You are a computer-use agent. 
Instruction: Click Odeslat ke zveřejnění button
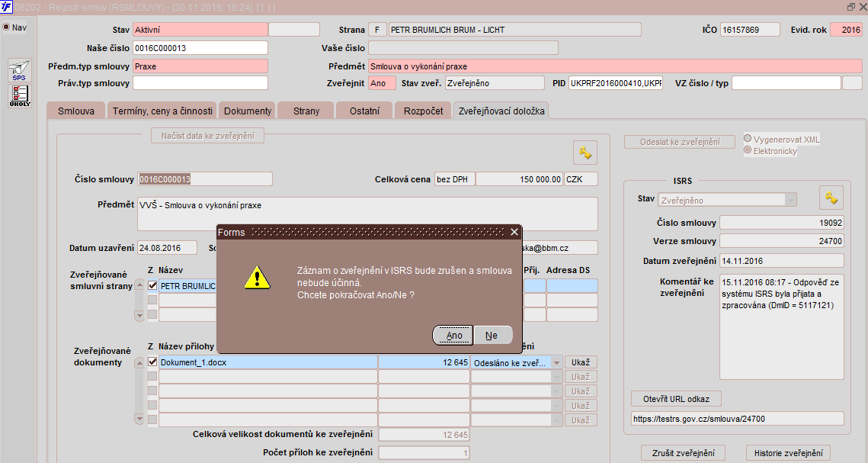click(x=680, y=142)
